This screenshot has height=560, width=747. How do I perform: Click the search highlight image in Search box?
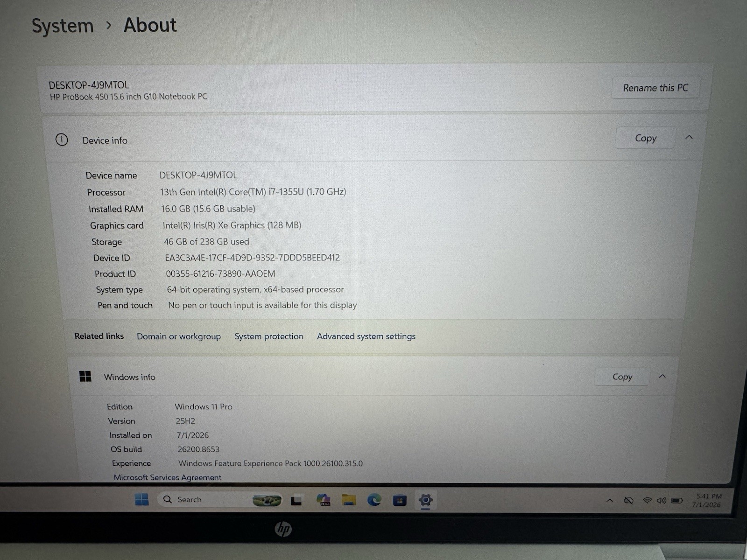267,500
